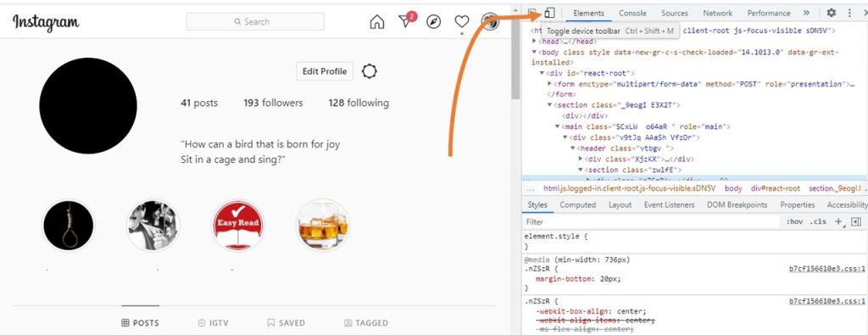Switch to the Sources tab
The image size is (868, 335).
coord(675,13)
